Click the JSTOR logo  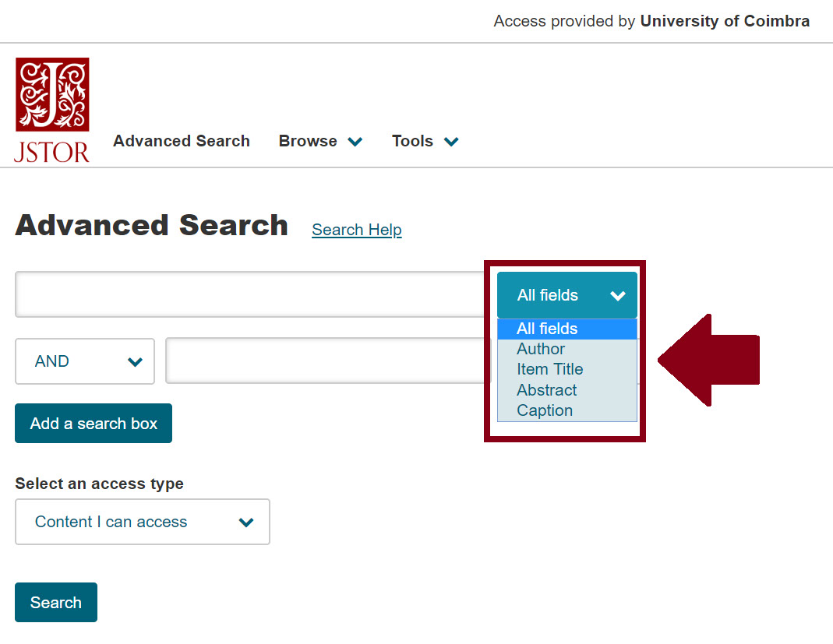coord(52,109)
